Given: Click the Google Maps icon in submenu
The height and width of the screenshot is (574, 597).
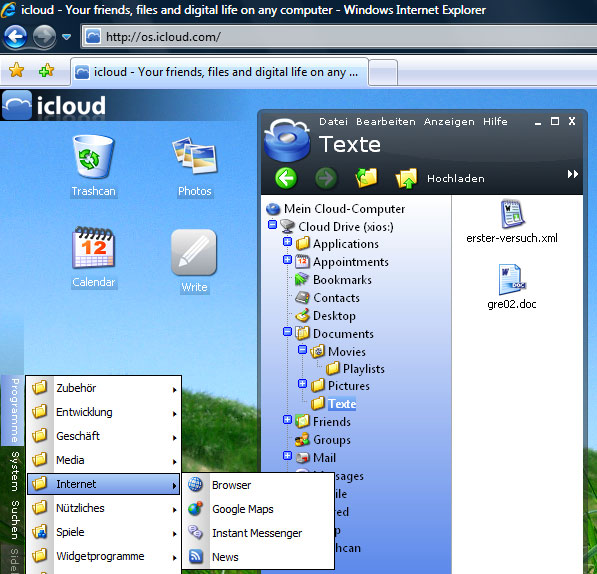Looking at the screenshot, I should pyautogui.click(x=195, y=509).
